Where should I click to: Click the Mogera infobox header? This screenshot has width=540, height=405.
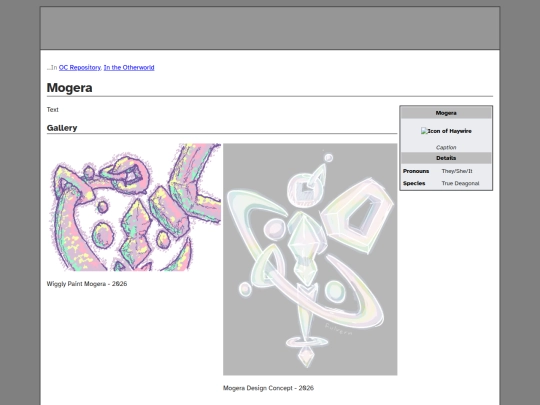click(446, 113)
